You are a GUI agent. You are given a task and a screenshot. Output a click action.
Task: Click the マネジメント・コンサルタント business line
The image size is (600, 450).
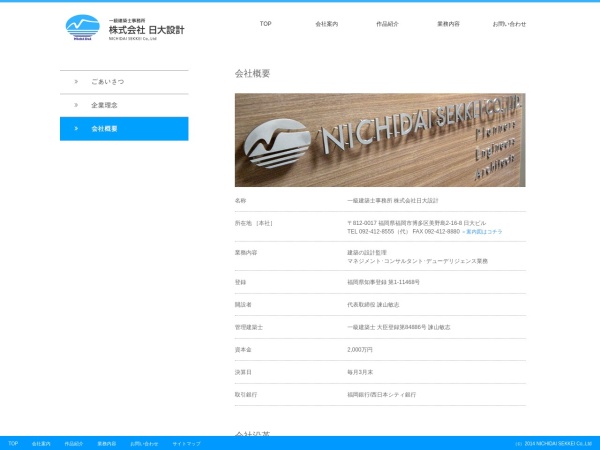click(417, 261)
